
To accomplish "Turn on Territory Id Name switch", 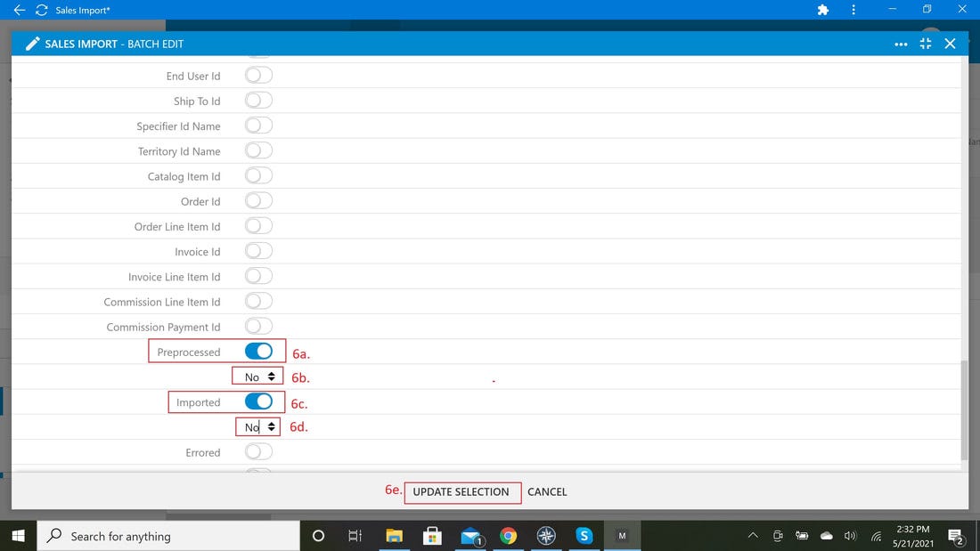I will [x=258, y=150].
